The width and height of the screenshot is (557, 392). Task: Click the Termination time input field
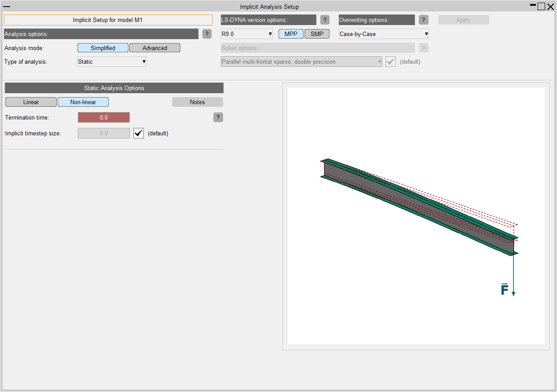[x=104, y=117]
